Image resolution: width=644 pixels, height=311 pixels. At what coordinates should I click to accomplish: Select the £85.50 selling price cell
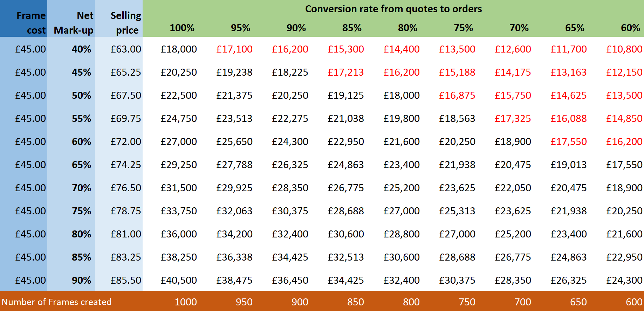pos(126,280)
